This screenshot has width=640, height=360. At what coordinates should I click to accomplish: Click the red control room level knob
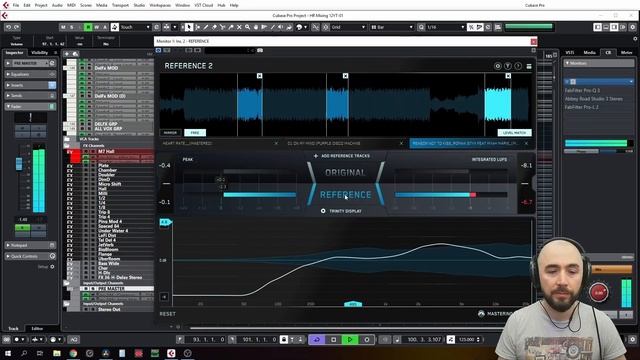[599, 292]
